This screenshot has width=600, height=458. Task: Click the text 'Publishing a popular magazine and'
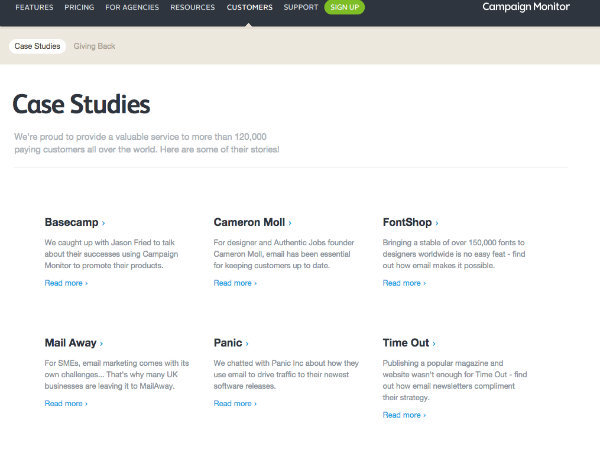pos(443,363)
